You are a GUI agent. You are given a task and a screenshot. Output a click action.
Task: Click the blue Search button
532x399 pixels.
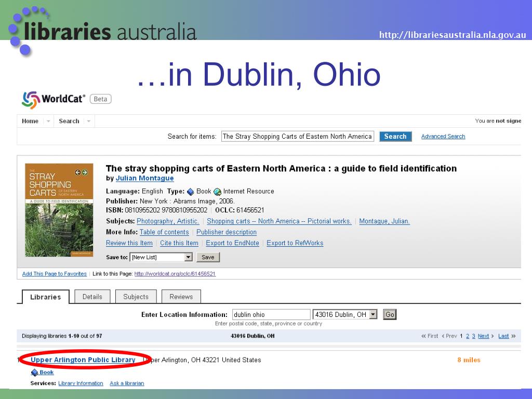pos(395,137)
